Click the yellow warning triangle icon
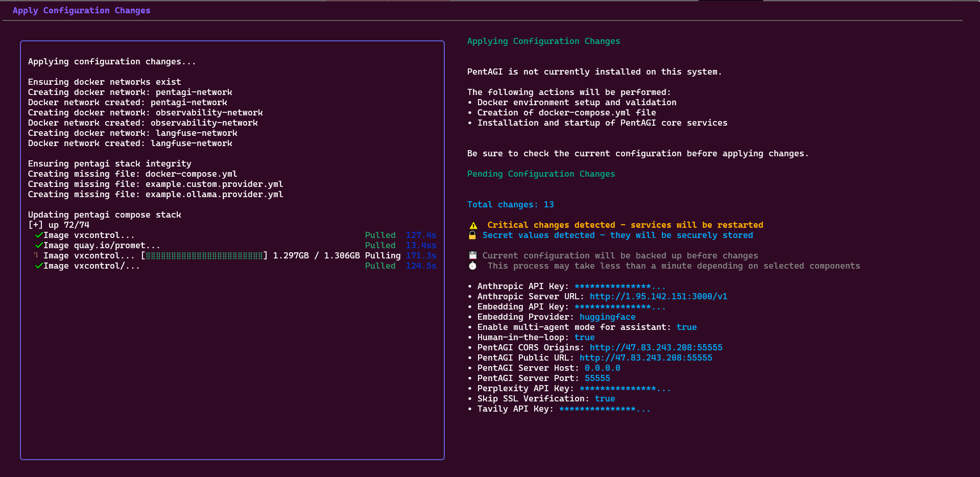 pos(473,225)
